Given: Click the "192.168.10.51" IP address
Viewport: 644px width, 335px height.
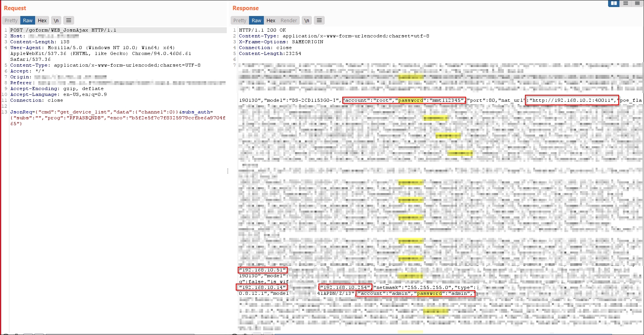Looking at the screenshot, I should pyautogui.click(x=263, y=270).
